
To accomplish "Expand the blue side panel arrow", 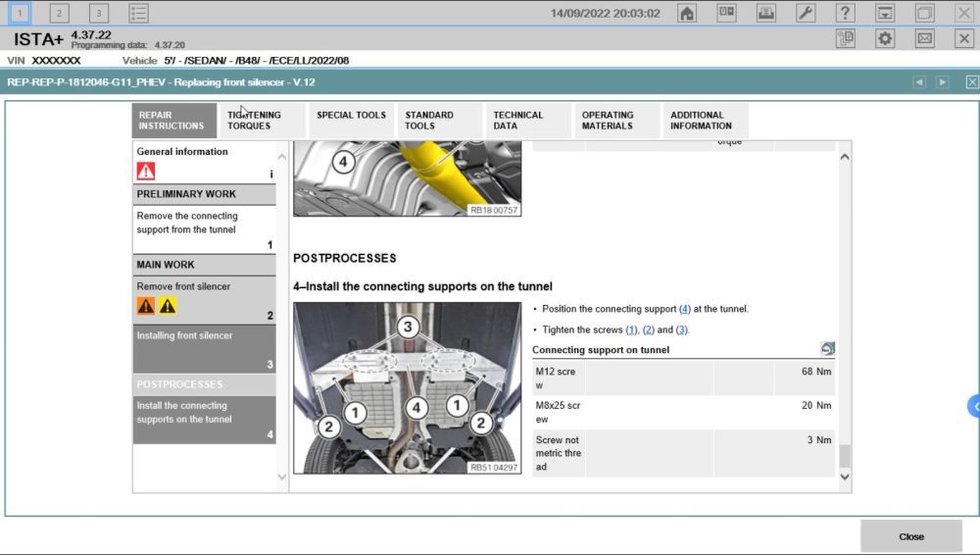I will [974, 406].
